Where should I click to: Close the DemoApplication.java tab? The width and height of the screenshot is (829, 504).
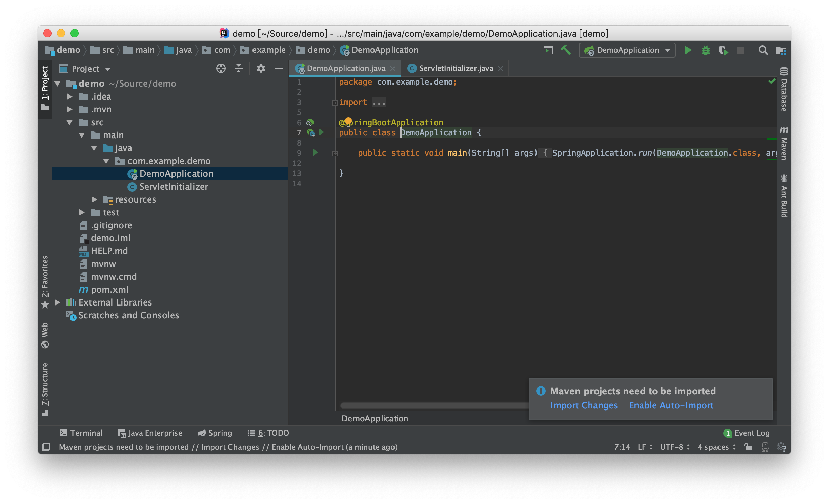(393, 69)
